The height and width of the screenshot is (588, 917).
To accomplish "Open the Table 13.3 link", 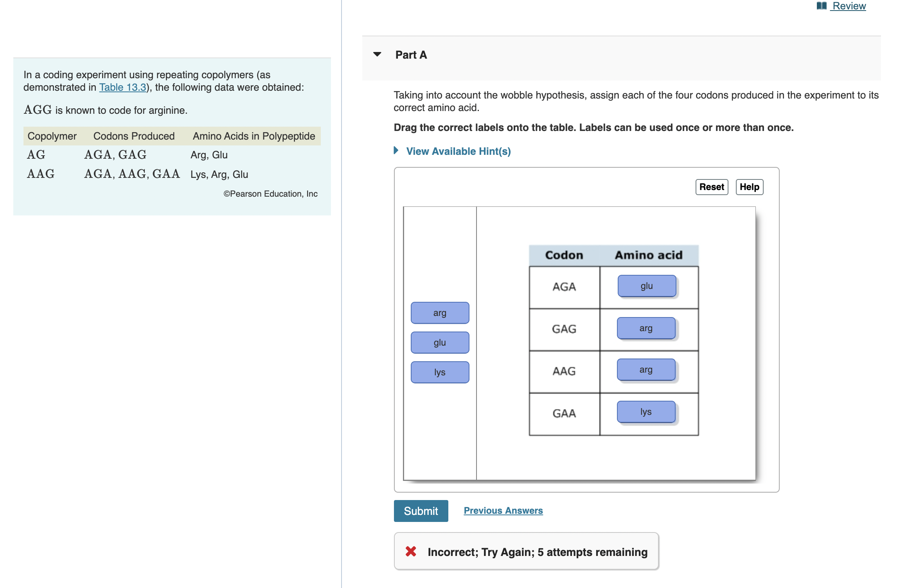I will pos(122,87).
